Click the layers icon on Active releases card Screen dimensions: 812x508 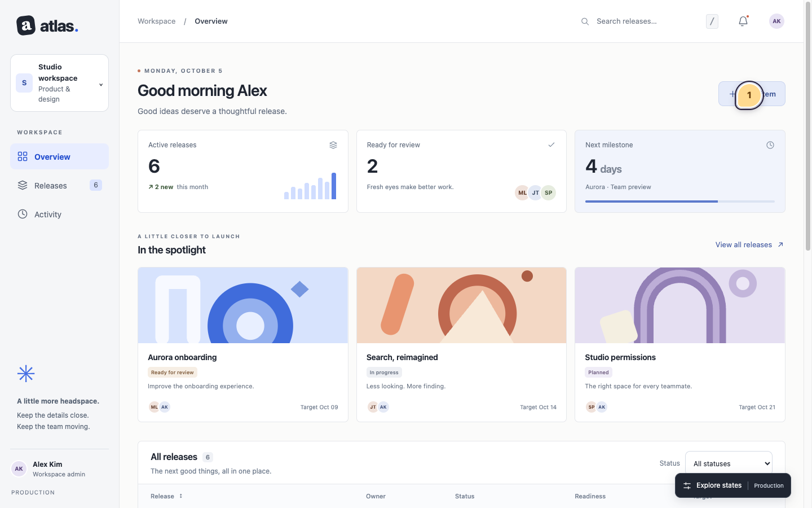(x=333, y=145)
